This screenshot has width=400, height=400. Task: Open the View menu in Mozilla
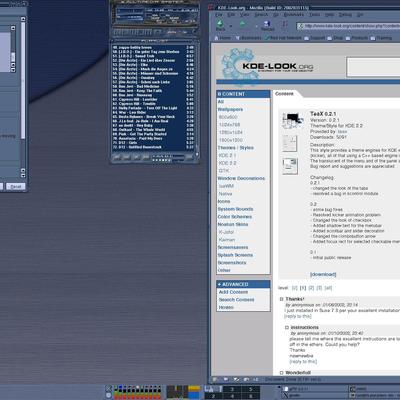245,15
